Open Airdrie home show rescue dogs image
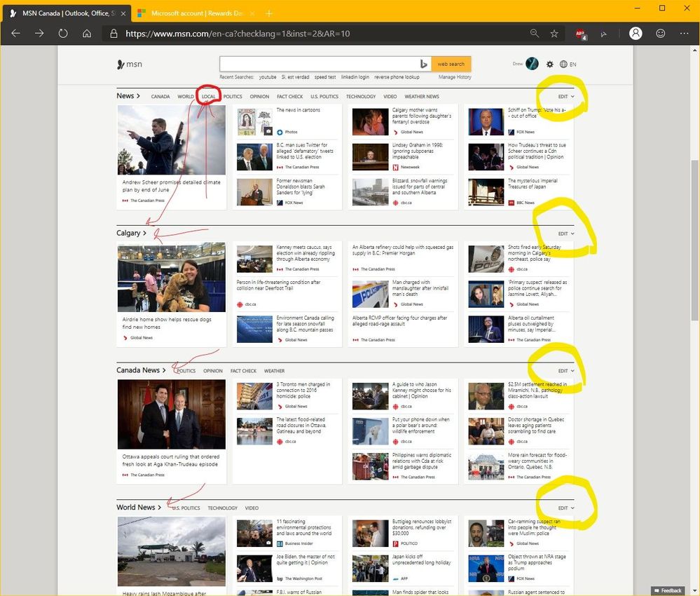 [172, 277]
